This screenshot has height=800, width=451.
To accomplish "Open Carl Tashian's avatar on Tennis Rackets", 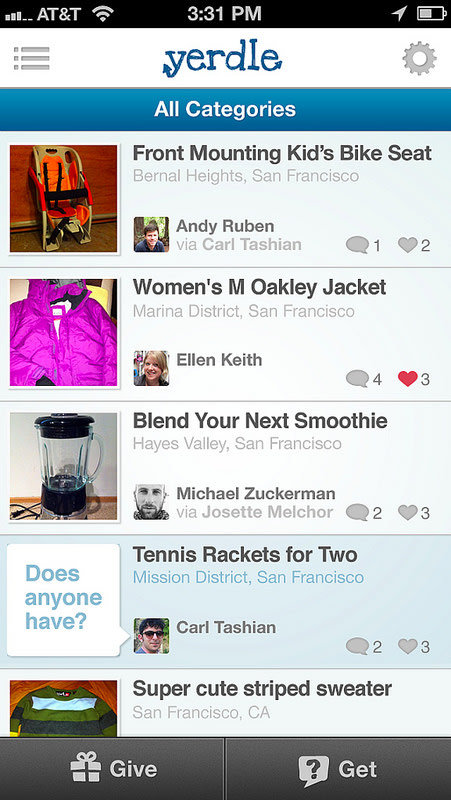I will [x=152, y=636].
